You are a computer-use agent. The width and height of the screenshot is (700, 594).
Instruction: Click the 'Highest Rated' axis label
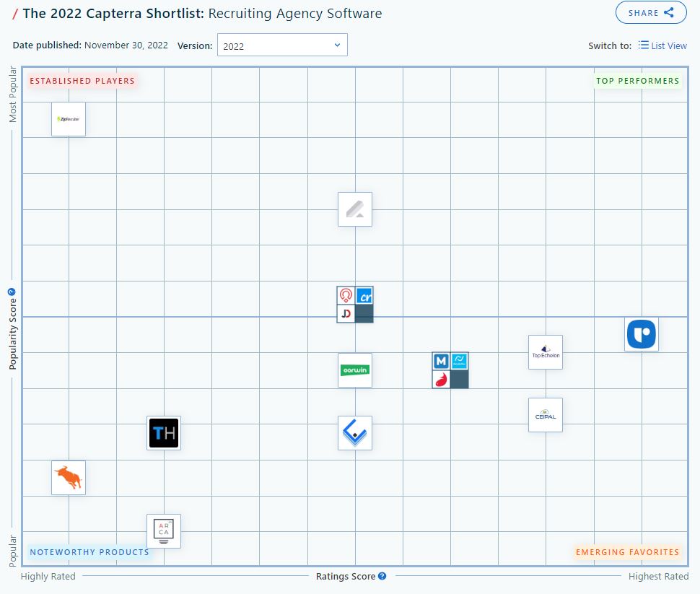658,576
